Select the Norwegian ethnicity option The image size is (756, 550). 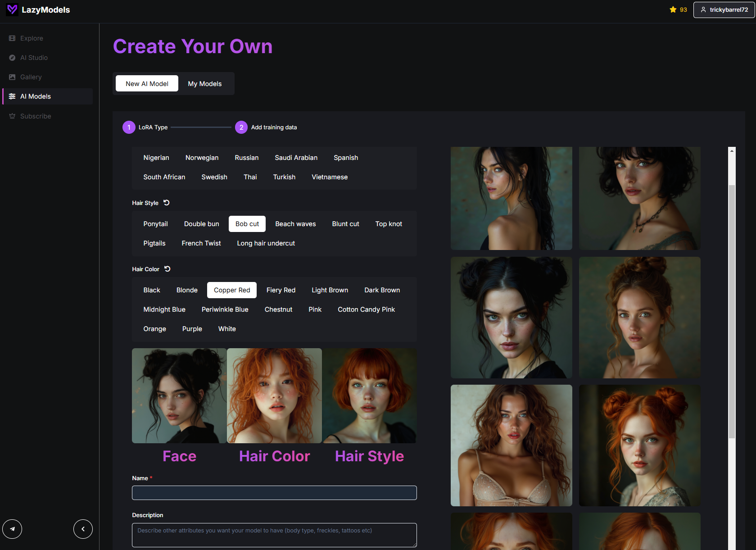click(202, 158)
